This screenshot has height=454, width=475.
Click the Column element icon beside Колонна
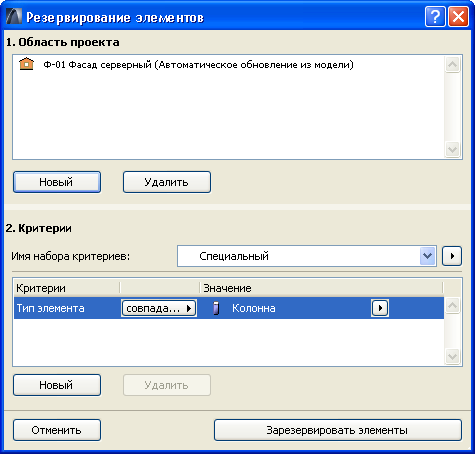tap(216, 308)
